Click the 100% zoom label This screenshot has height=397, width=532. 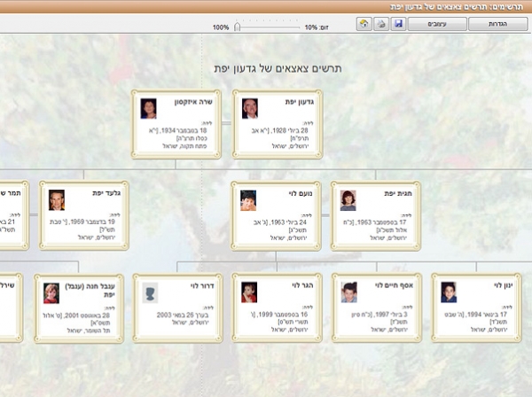tap(221, 27)
